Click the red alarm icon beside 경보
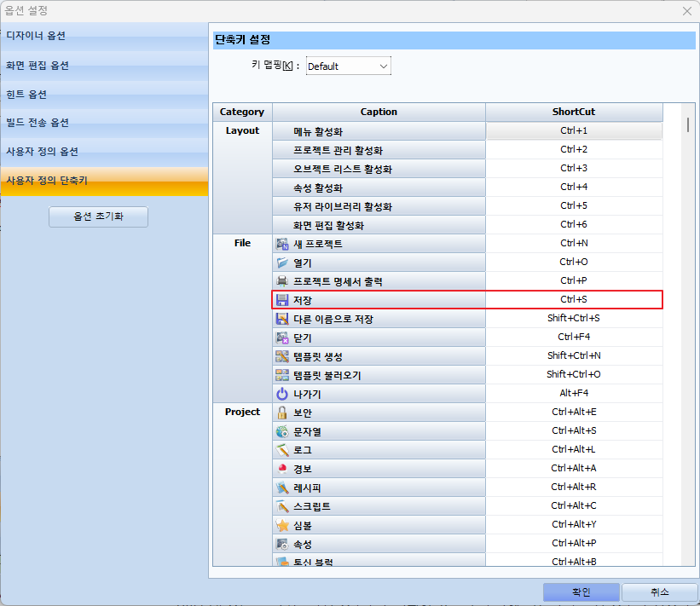700x606 pixels. point(283,469)
